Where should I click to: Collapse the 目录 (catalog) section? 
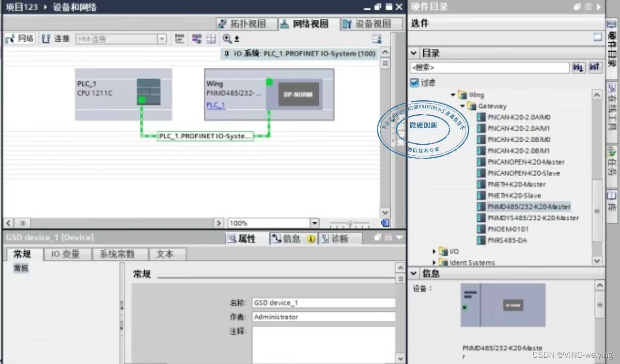pos(414,53)
